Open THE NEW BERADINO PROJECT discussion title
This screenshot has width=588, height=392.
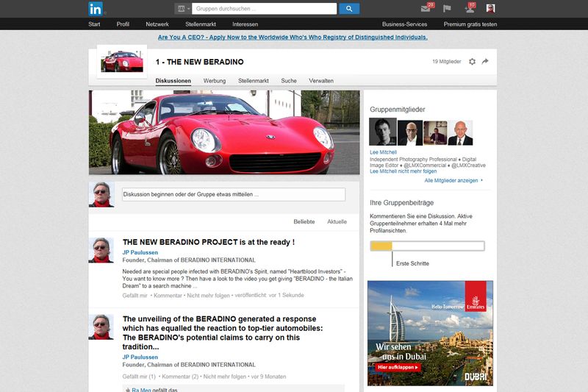click(209, 242)
